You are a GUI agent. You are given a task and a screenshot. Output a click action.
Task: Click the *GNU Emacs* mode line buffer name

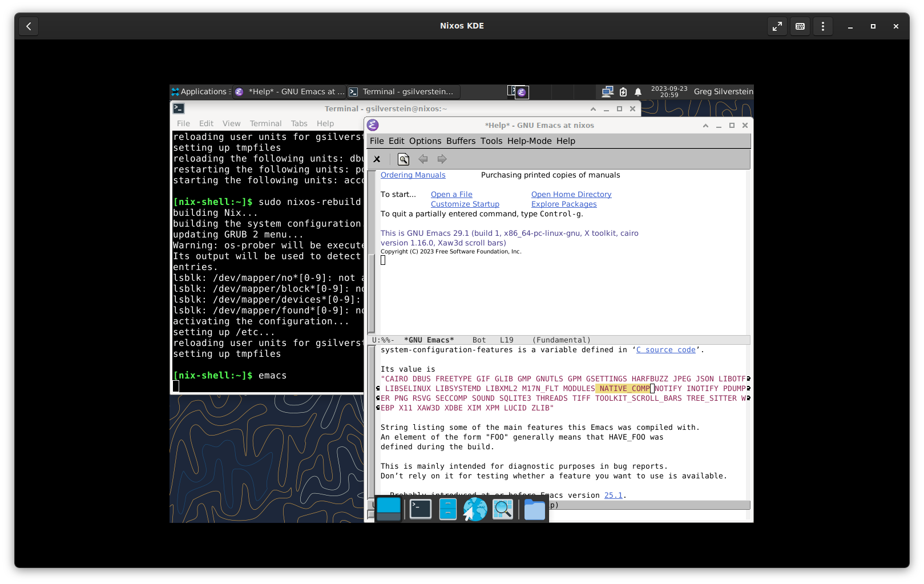coord(429,340)
